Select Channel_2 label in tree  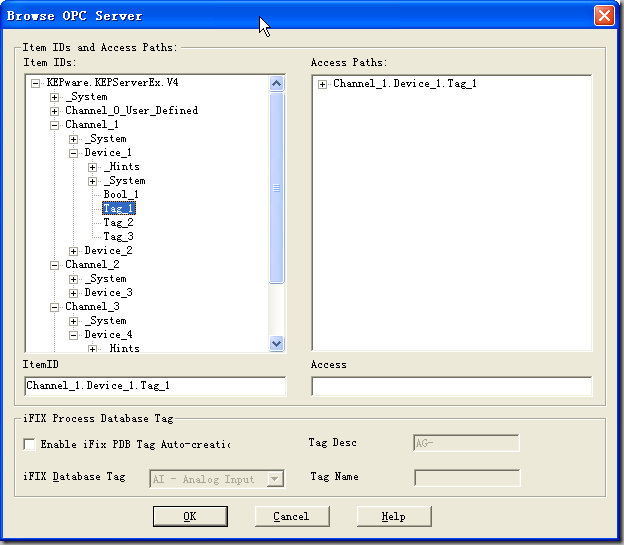click(x=92, y=264)
